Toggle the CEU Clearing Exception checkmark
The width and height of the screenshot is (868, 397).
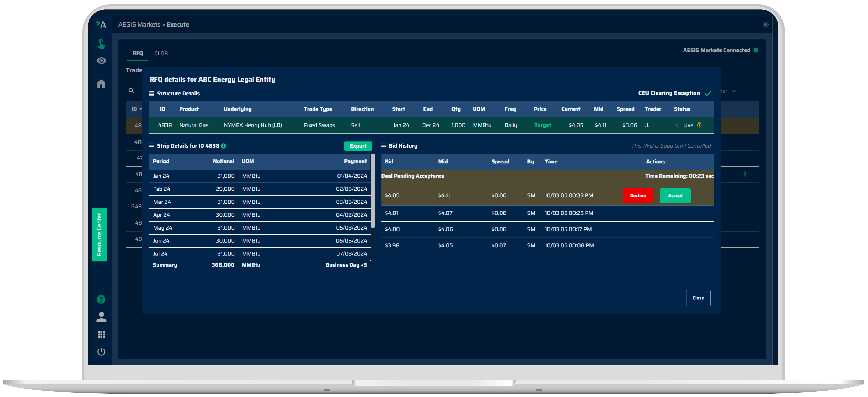pos(708,93)
